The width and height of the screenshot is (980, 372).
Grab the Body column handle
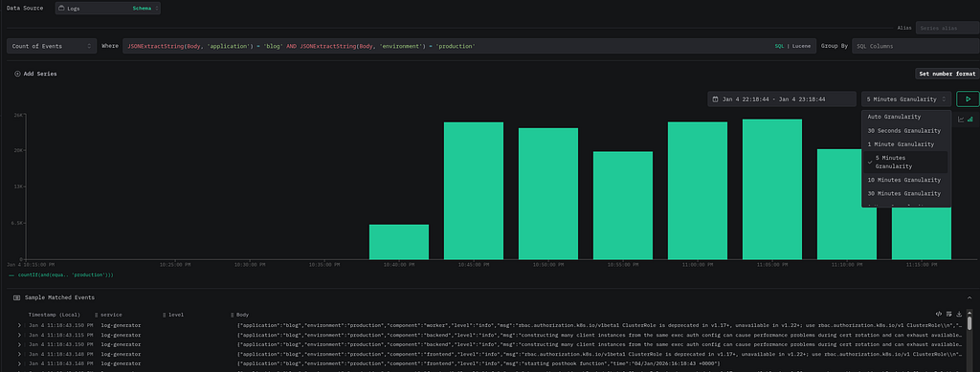(x=233, y=316)
